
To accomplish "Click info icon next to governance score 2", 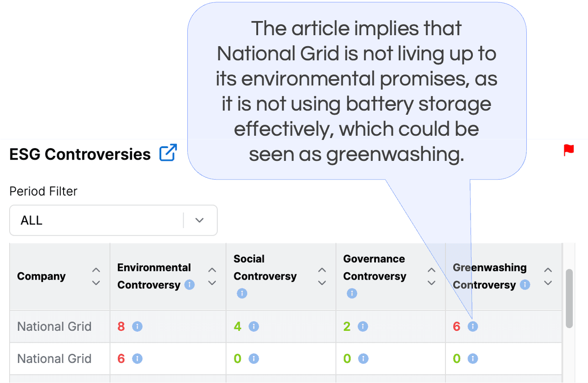I will click(x=363, y=326).
